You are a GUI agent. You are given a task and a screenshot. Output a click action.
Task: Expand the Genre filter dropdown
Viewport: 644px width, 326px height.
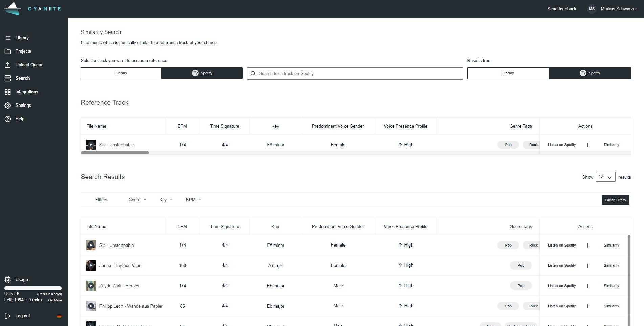point(137,200)
